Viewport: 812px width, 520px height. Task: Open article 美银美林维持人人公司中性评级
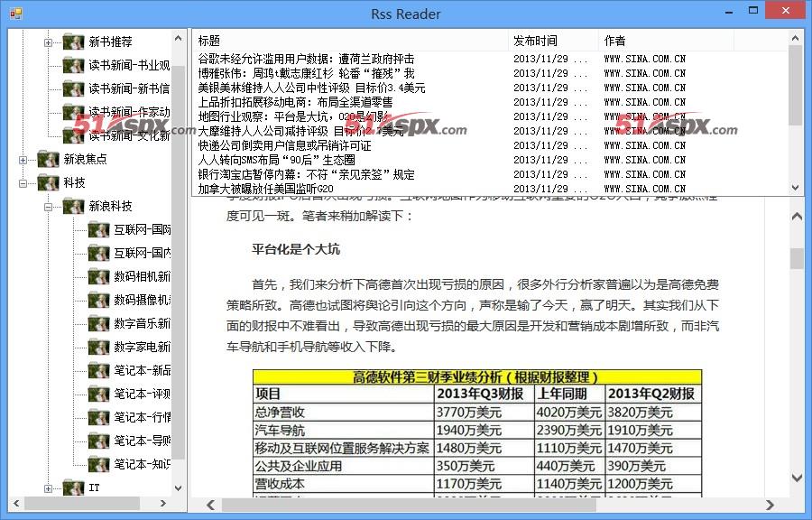click(312, 88)
